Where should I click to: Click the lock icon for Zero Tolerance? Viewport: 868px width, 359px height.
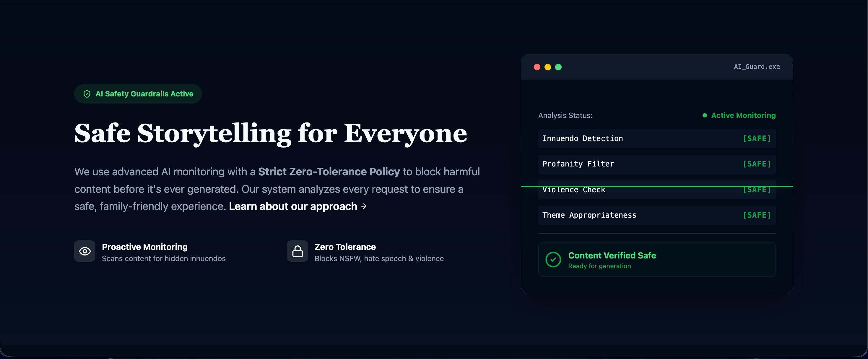tap(297, 251)
